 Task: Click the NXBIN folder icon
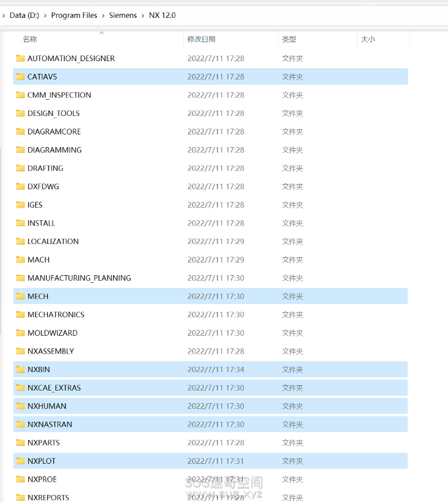pos(21,369)
